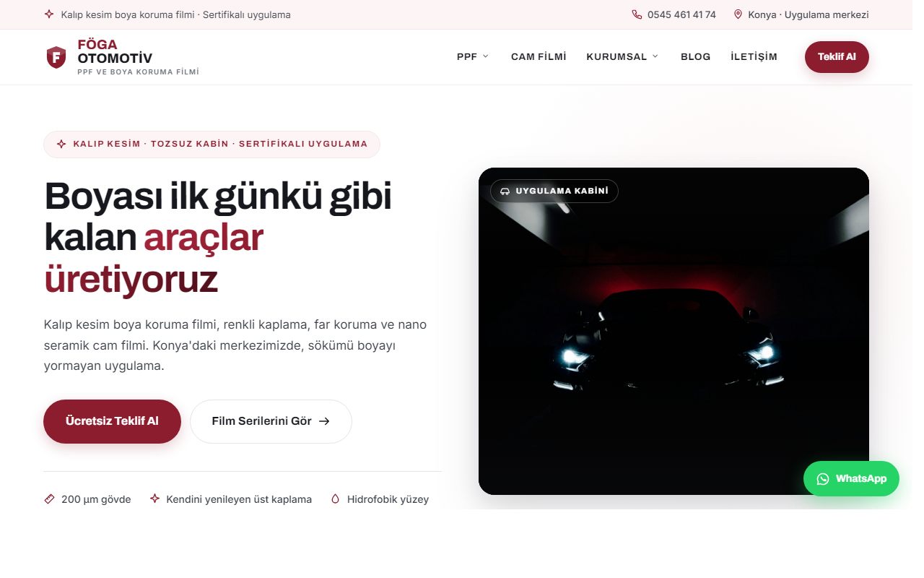The image size is (924, 578).
Task: Click the sparkle icon beside 'Kendini yenileyen üst kaplama'
Action: coord(154,499)
